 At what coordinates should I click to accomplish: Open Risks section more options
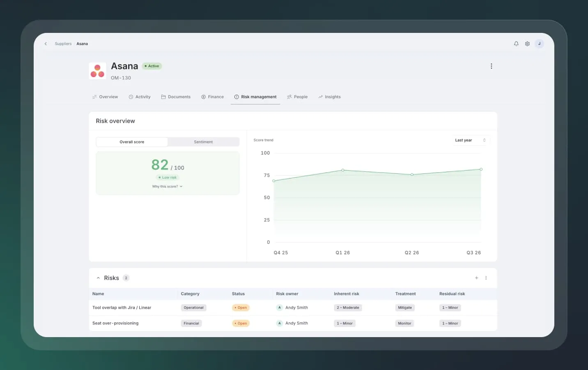click(486, 278)
